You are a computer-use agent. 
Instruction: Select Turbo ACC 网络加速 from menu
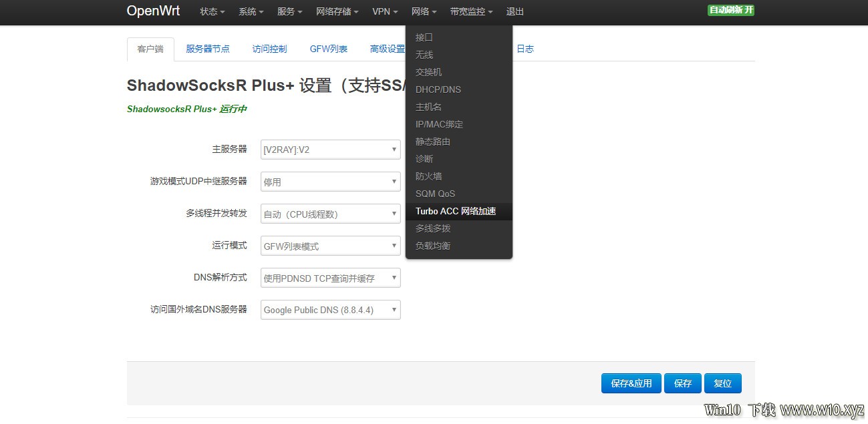coord(456,211)
